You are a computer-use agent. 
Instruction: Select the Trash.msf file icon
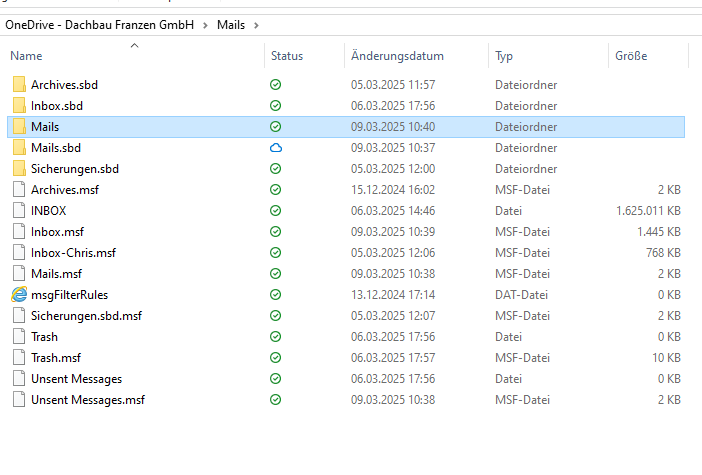point(19,358)
